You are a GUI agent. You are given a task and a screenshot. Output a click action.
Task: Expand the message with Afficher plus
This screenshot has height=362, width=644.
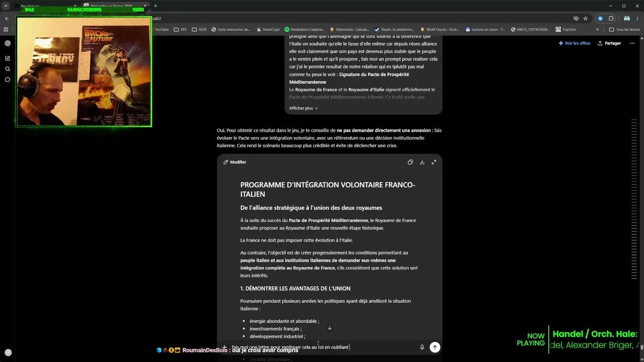coord(303,108)
